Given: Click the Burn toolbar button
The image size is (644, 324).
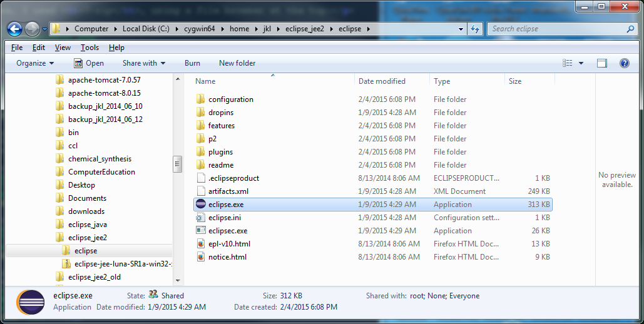Looking at the screenshot, I should pos(192,63).
